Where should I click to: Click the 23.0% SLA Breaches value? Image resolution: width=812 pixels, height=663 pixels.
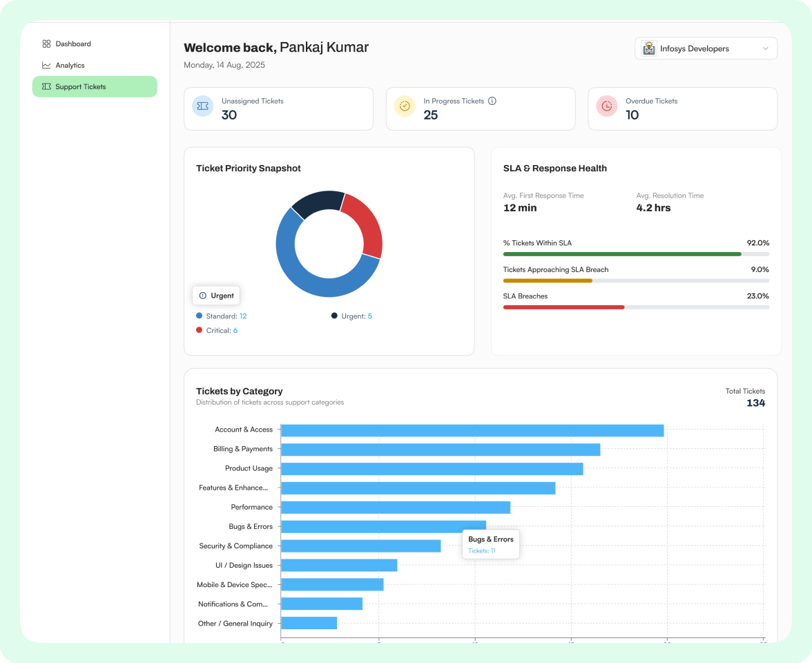click(x=758, y=296)
